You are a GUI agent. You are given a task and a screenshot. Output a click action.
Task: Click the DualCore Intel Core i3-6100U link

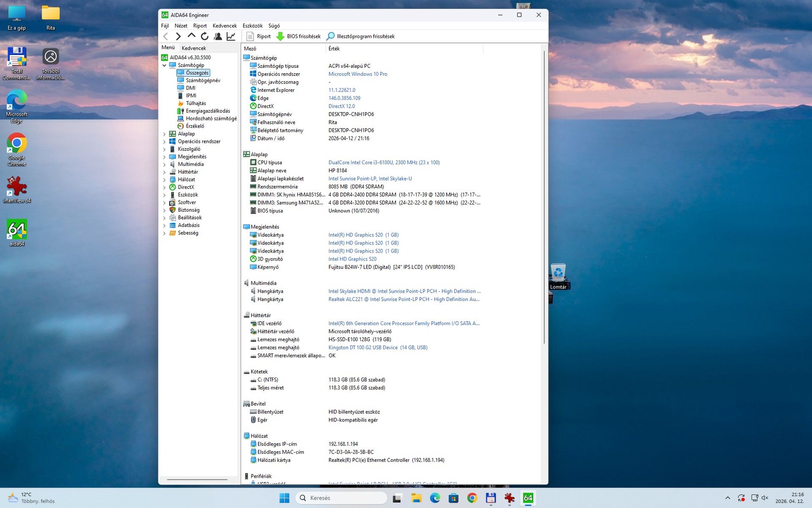coord(384,162)
